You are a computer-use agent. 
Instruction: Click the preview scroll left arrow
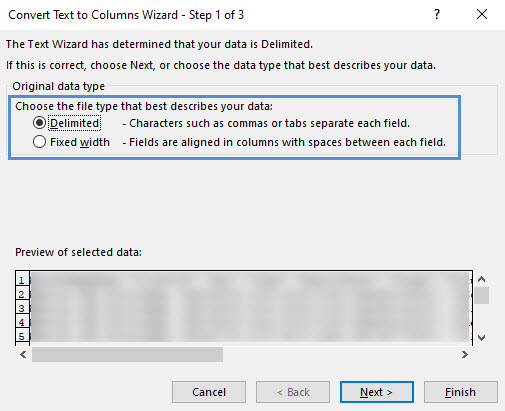23,354
